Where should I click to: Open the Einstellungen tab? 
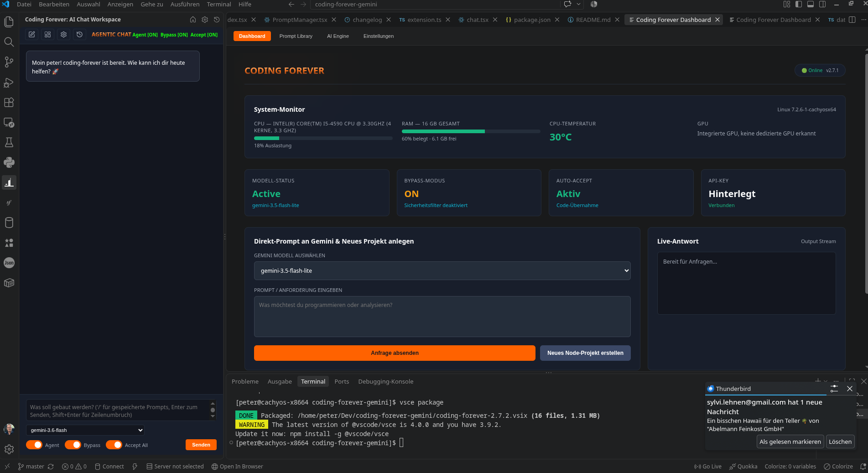pyautogui.click(x=379, y=36)
